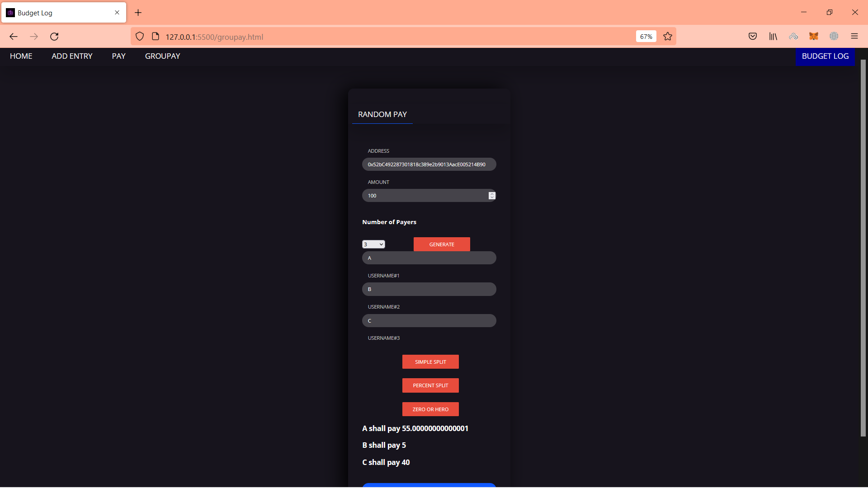The width and height of the screenshot is (868, 488).
Task: Focus the ADDRESS input field
Action: [x=429, y=164]
